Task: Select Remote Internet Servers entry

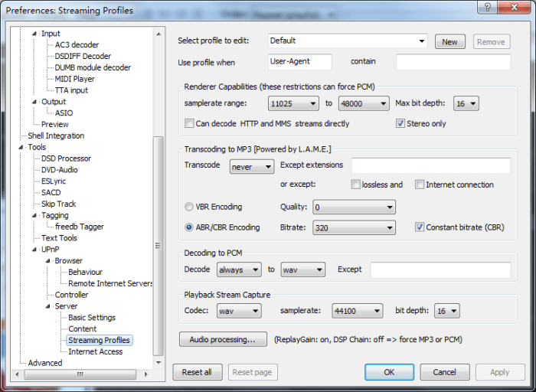Action: pyautogui.click(x=110, y=283)
